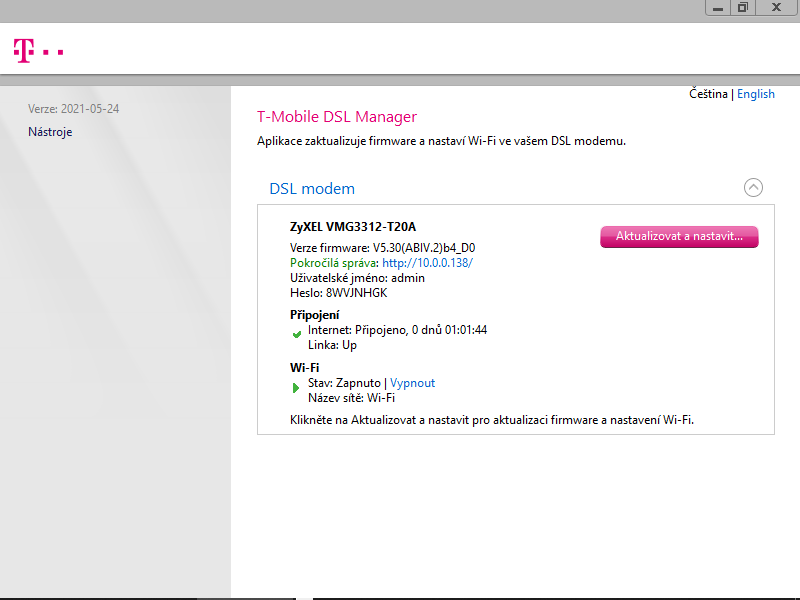
Task: Select the Verze: 2021-05-24 text
Action: pyautogui.click(x=73, y=109)
